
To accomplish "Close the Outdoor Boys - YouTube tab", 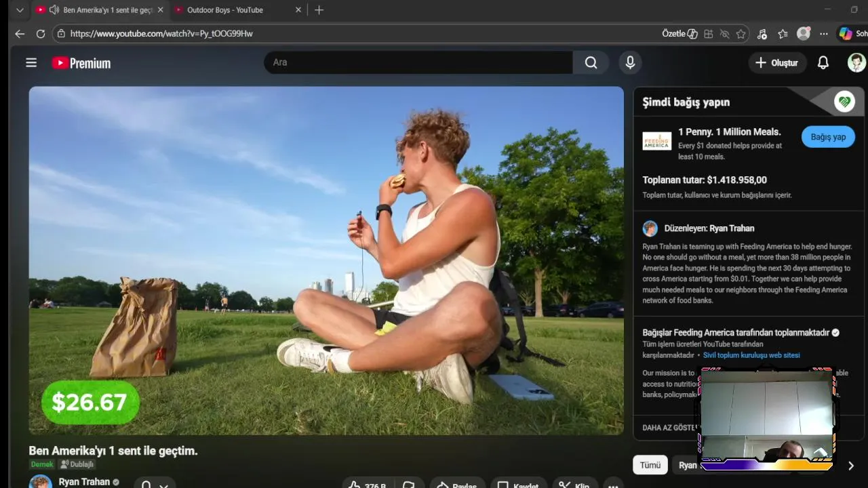I will [x=298, y=9].
